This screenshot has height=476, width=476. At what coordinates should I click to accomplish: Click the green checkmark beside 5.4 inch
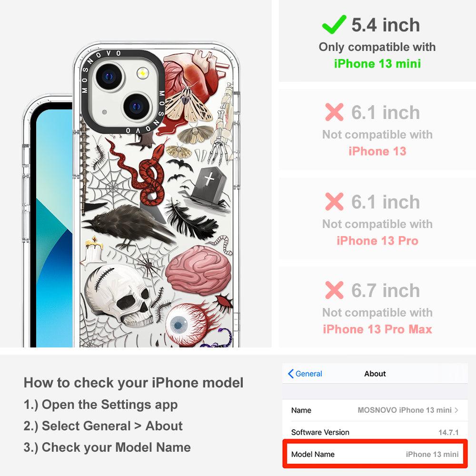[x=334, y=24]
